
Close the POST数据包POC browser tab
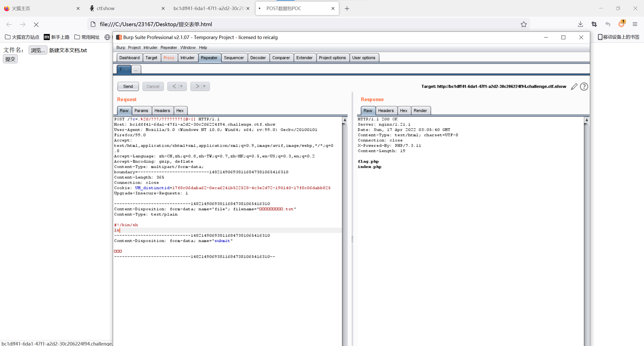pyautogui.click(x=333, y=8)
